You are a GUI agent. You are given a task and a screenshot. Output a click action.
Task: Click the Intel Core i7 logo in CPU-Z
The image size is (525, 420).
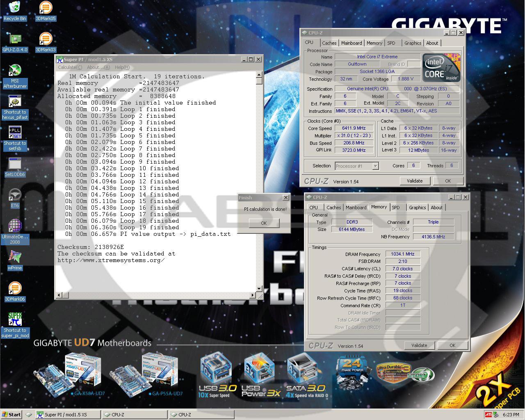441,68
